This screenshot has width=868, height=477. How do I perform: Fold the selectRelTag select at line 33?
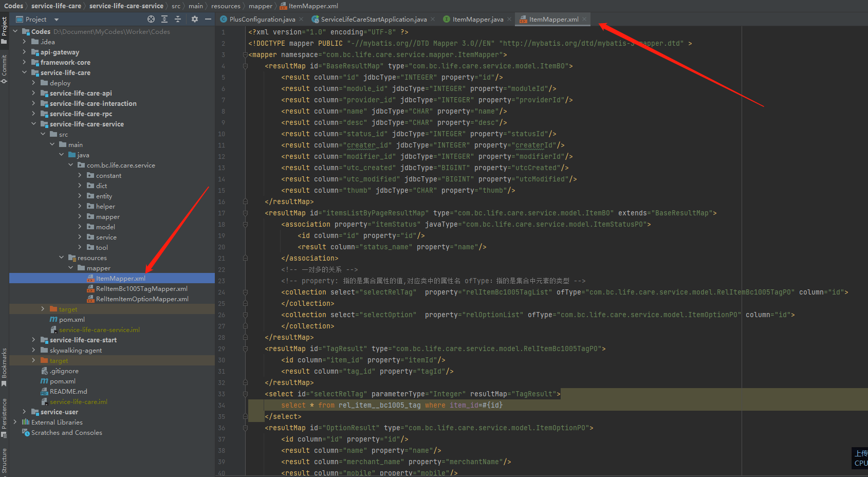coord(245,394)
